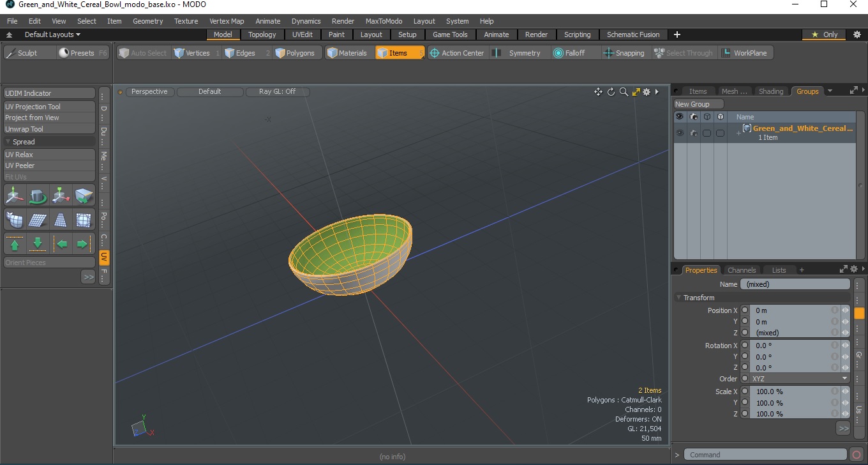Align UVs right with green arrow
Viewport: 868px width, 465px height.
coord(84,244)
